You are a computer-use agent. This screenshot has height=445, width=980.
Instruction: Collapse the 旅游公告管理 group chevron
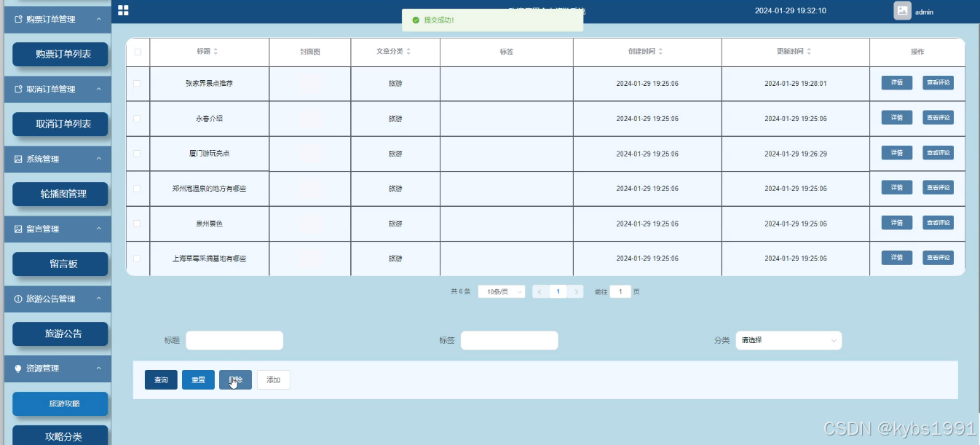tap(98, 299)
